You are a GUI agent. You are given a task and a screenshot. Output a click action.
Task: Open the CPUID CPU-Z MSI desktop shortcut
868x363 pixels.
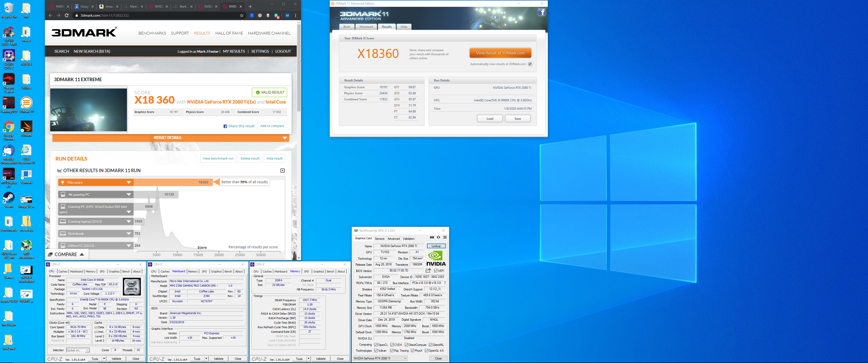click(9, 36)
